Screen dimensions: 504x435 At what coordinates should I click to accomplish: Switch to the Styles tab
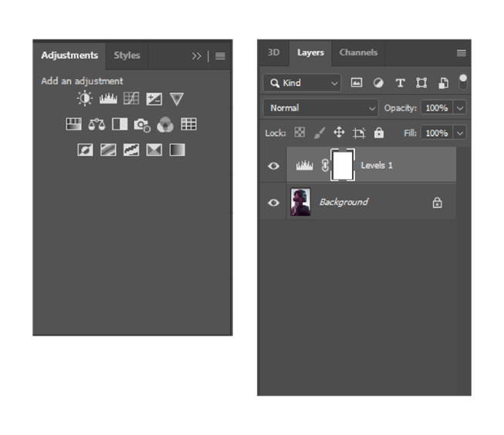point(127,56)
